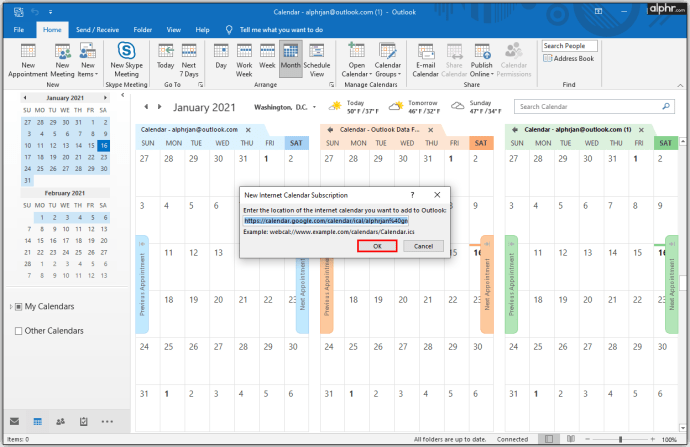Screen dimensions: 690x447
Task: Click Next Appointment in green calendar
Action: coord(672,284)
